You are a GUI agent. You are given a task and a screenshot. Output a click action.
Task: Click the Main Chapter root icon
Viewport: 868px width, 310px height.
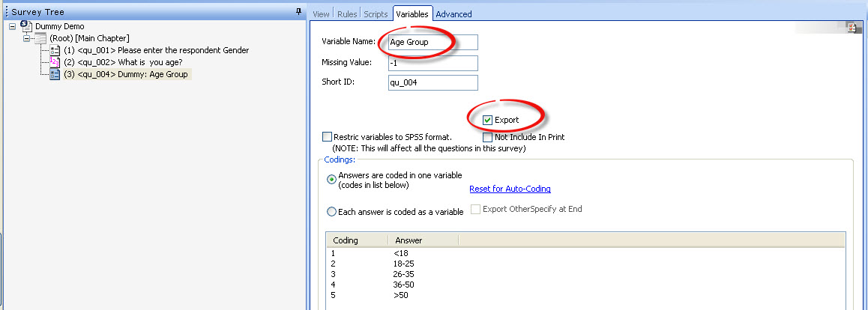pyautogui.click(x=40, y=38)
